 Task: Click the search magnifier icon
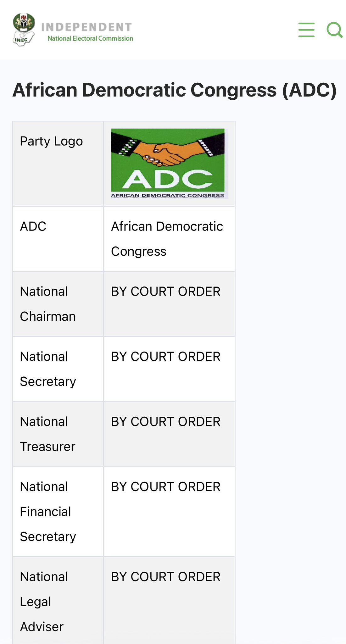[334, 30]
